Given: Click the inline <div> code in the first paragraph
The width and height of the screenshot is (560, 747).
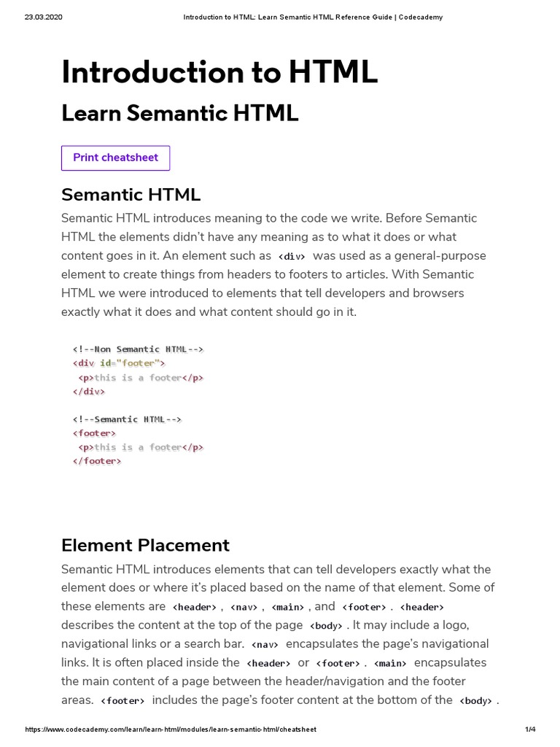Looking at the screenshot, I should point(292,257).
